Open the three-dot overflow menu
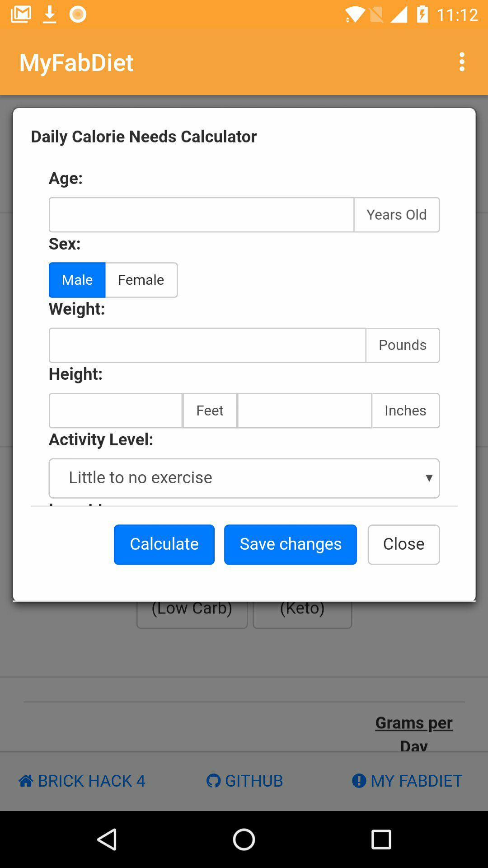The height and width of the screenshot is (868, 488). tap(462, 62)
